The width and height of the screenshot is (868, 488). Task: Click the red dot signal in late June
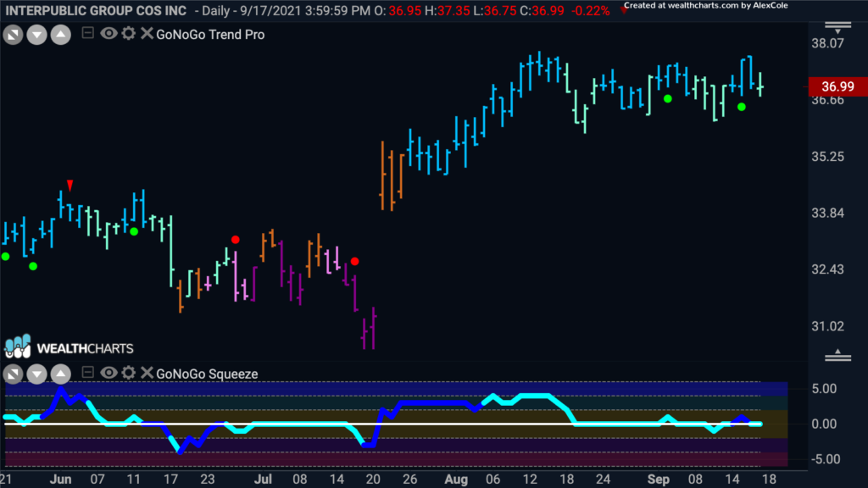pos(236,240)
